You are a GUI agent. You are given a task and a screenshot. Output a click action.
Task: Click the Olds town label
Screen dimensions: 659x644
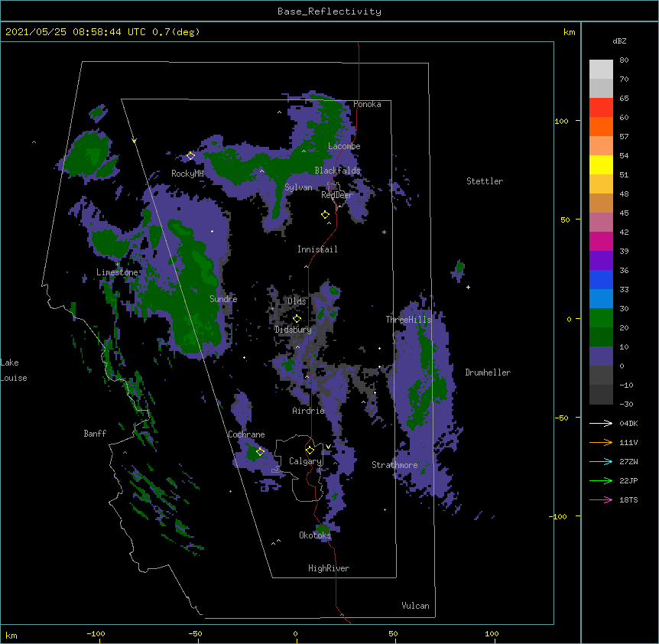[x=297, y=301]
